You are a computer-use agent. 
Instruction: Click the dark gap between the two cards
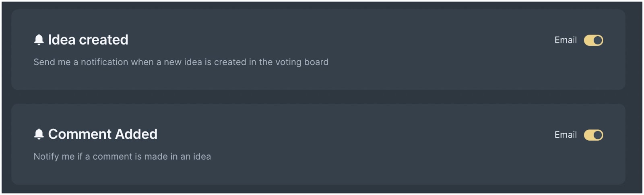318,97
